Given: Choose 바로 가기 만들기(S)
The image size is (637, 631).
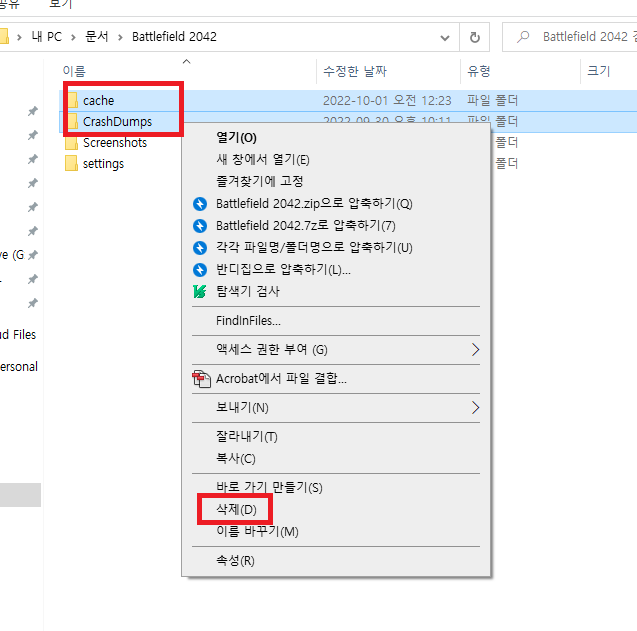Looking at the screenshot, I should click(x=269, y=487).
